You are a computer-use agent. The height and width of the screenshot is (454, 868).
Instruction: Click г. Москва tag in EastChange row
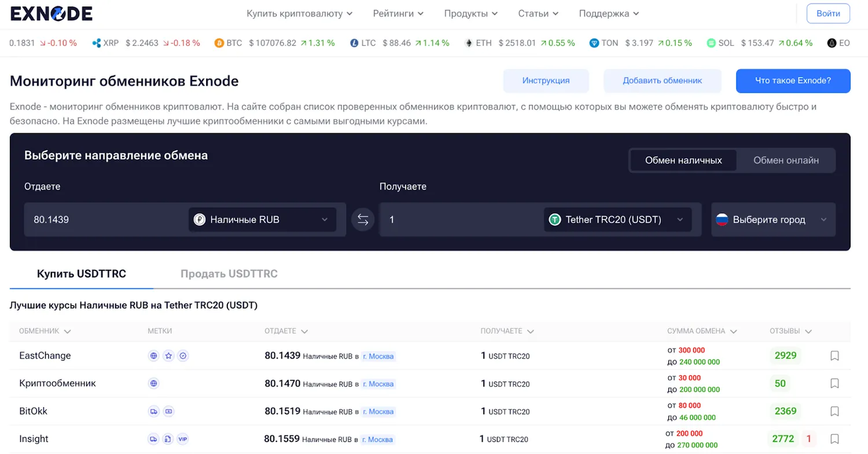[378, 356]
